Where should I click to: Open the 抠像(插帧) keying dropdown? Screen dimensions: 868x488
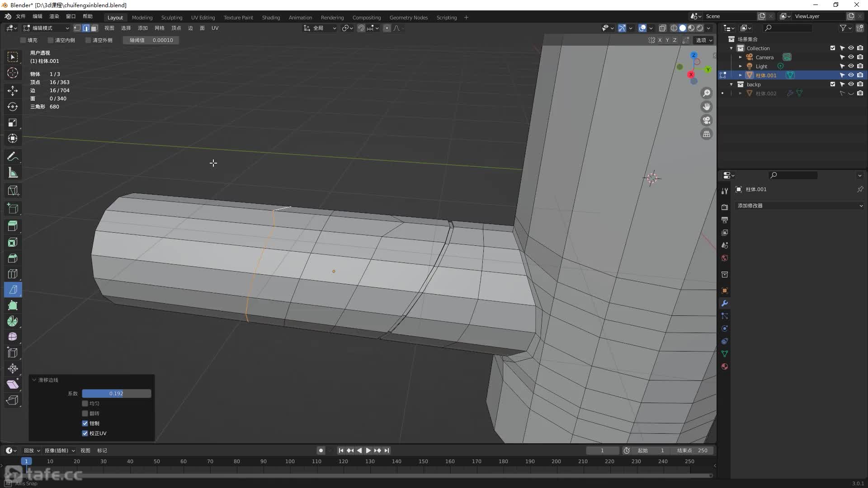pos(60,450)
